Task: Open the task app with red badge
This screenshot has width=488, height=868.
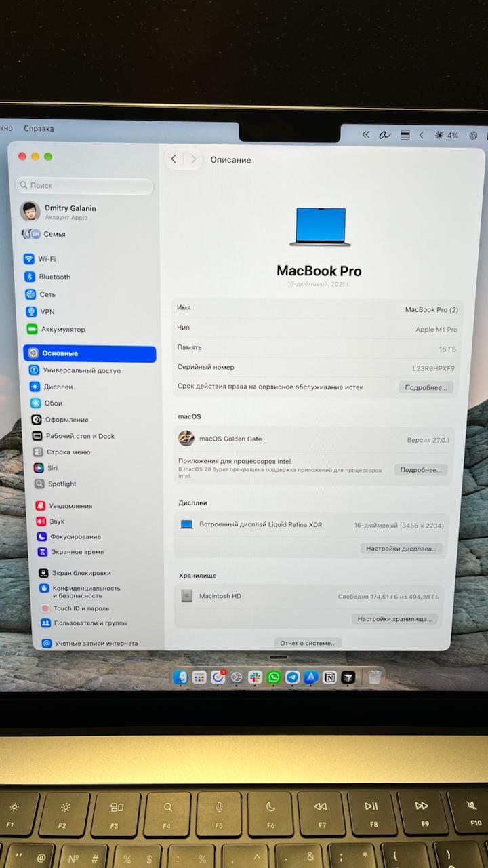Action: click(x=218, y=677)
